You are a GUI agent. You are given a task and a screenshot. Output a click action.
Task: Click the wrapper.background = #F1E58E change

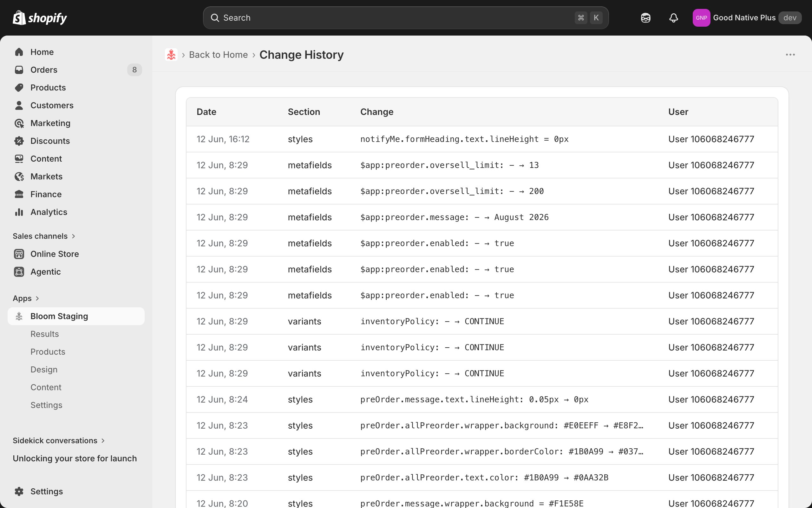pos(472,504)
